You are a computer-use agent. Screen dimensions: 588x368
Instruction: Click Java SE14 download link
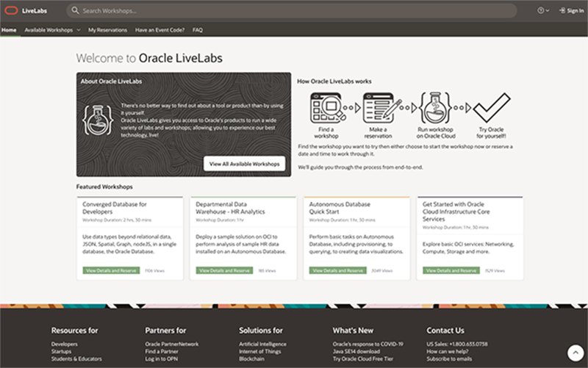pos(356,352)
